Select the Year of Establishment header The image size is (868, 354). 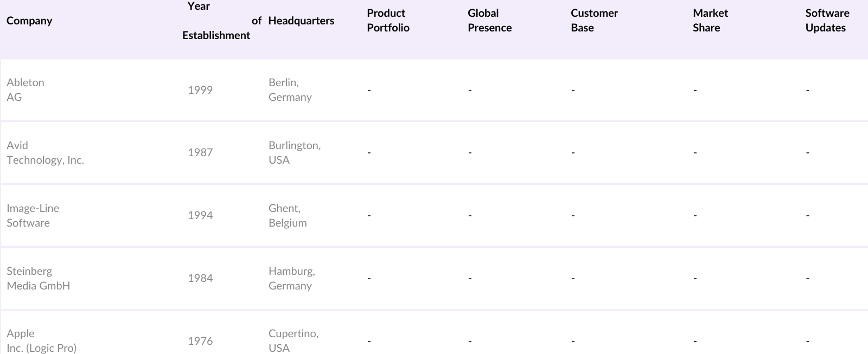[x=216, y=21]
